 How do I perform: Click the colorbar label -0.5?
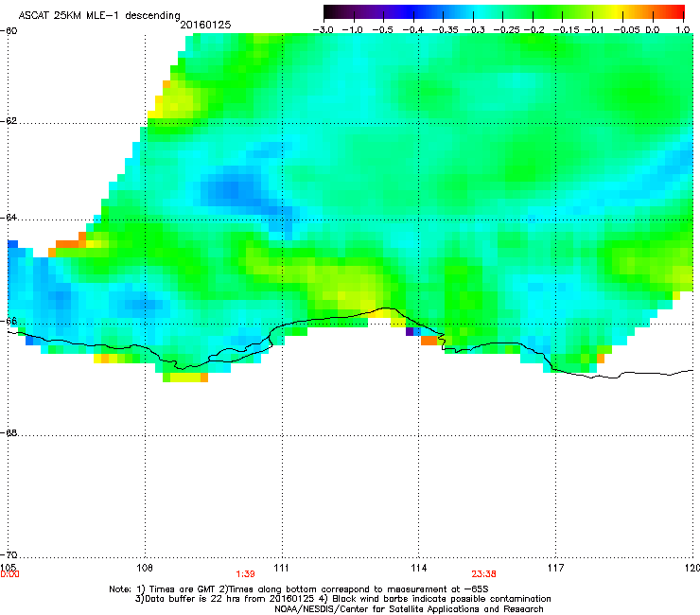[382, 30]
